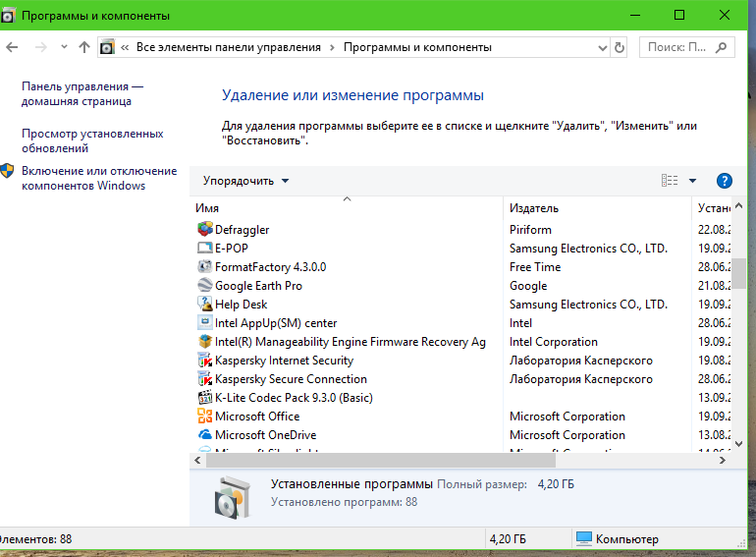
Task: Click the Microsoft OneDrive cloud icon
Action: (x=205, y=434)
